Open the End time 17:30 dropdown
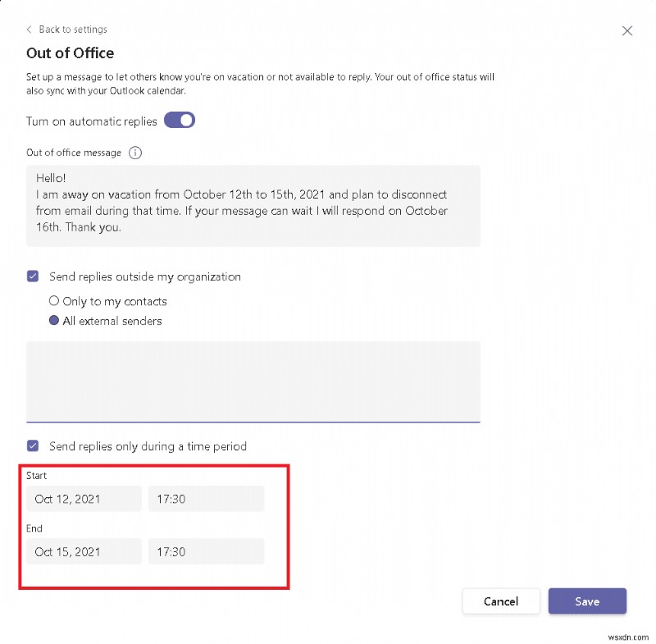656x644 pixels. tap(206, 551)
